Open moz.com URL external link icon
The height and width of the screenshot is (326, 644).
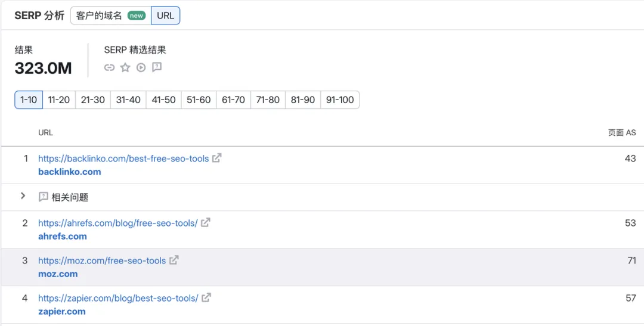174,260
